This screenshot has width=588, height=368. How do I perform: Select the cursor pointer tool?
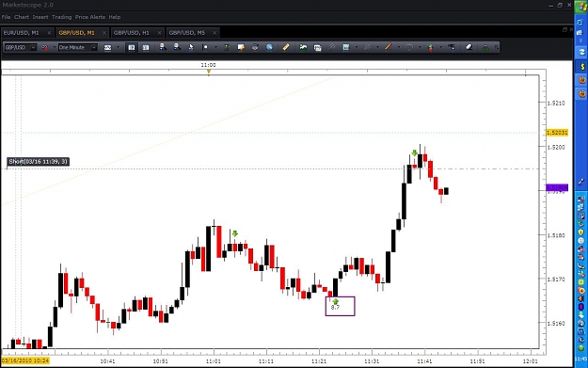coord(191,47)
